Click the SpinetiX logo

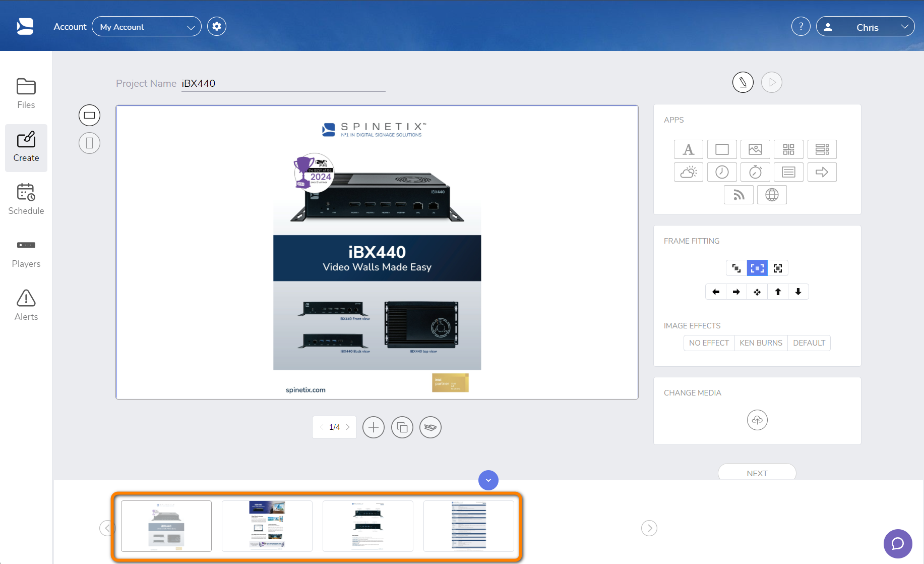coord(25,26)
